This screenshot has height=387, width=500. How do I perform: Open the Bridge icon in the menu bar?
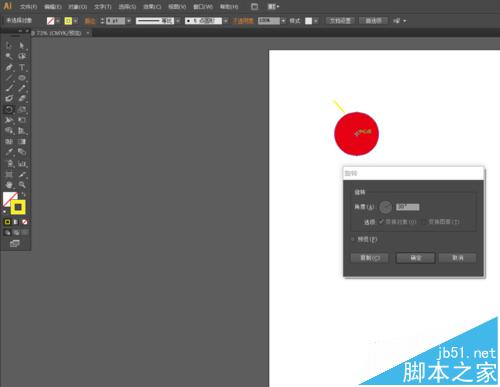[x=254, y=6]
